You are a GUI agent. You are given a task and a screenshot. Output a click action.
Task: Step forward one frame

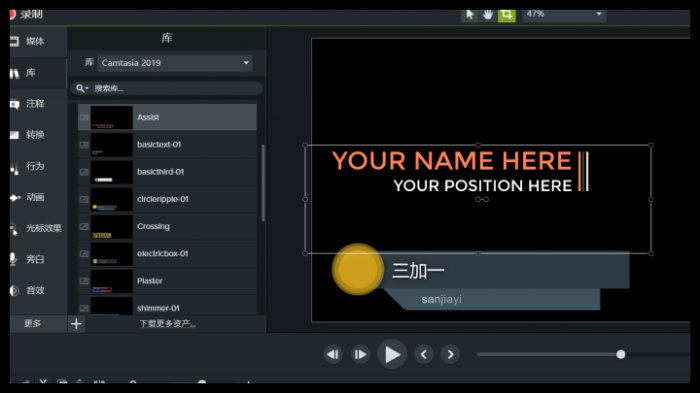(360, 355)
